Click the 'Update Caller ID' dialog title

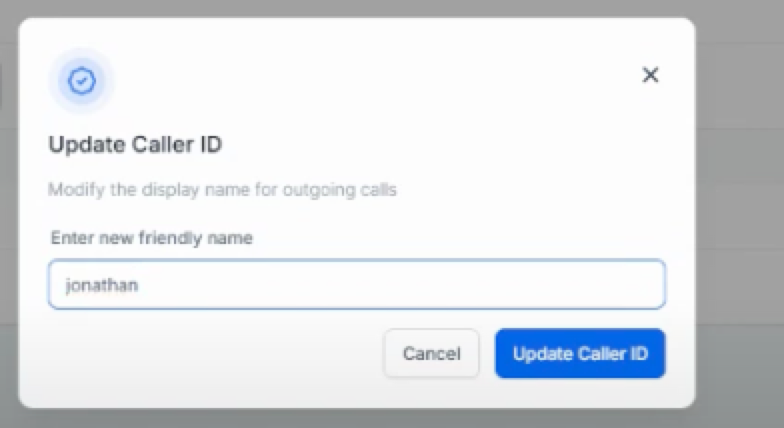coord(135,144)
